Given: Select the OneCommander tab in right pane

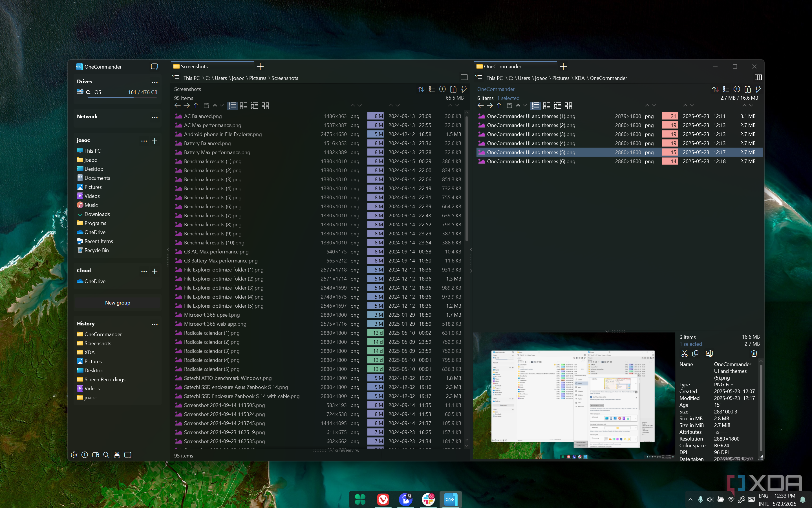Looking at the screenshot, I should coord(515,67).
